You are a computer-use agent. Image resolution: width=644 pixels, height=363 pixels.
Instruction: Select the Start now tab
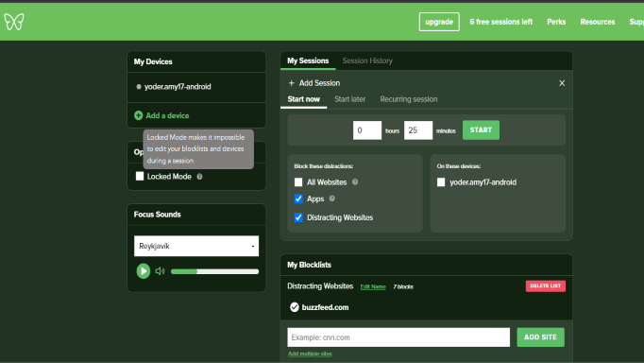303,99
